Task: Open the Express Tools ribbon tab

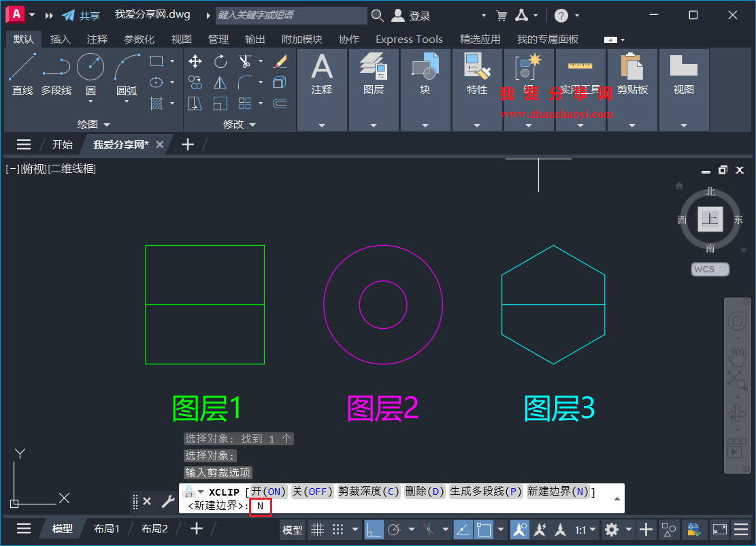Action: click(408, 39)
